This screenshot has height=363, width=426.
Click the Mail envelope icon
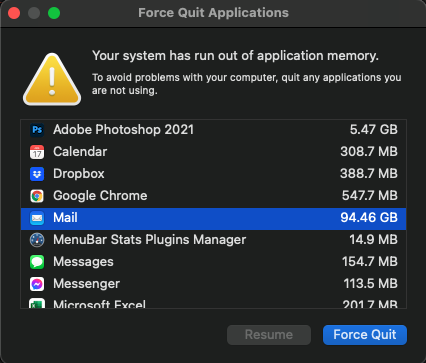[37, 218]
